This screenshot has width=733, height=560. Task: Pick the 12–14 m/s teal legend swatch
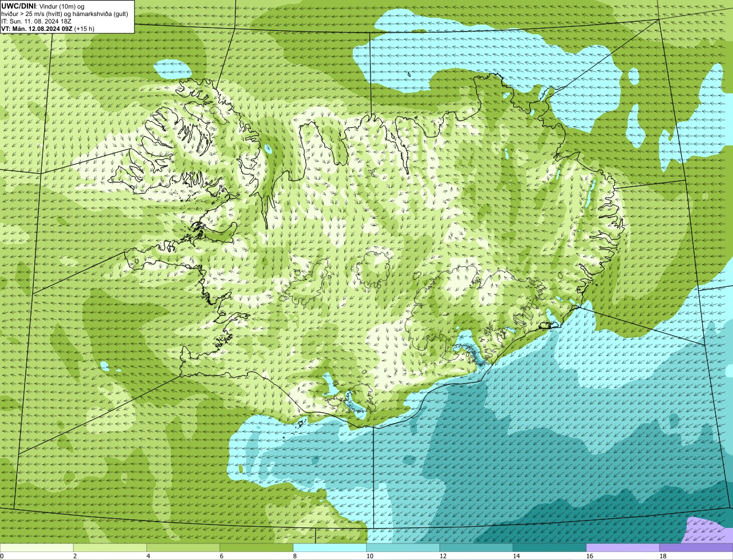pyautogui.click(x=476, y=547)
